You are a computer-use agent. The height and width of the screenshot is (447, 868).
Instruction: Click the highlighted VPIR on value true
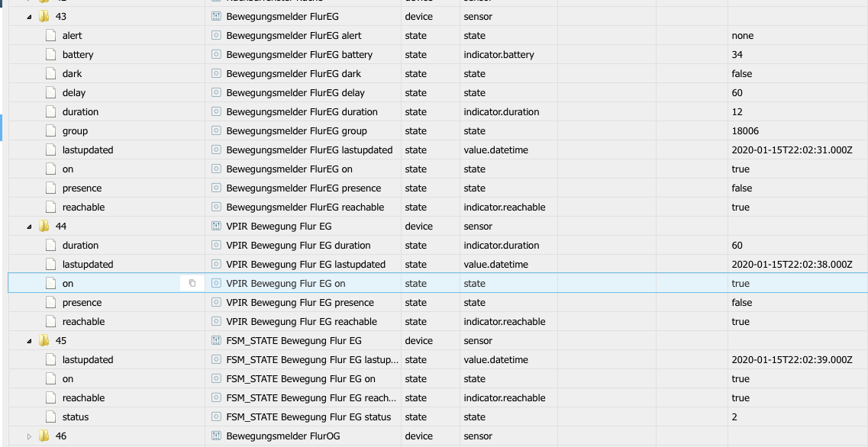[x=741, y=283]
